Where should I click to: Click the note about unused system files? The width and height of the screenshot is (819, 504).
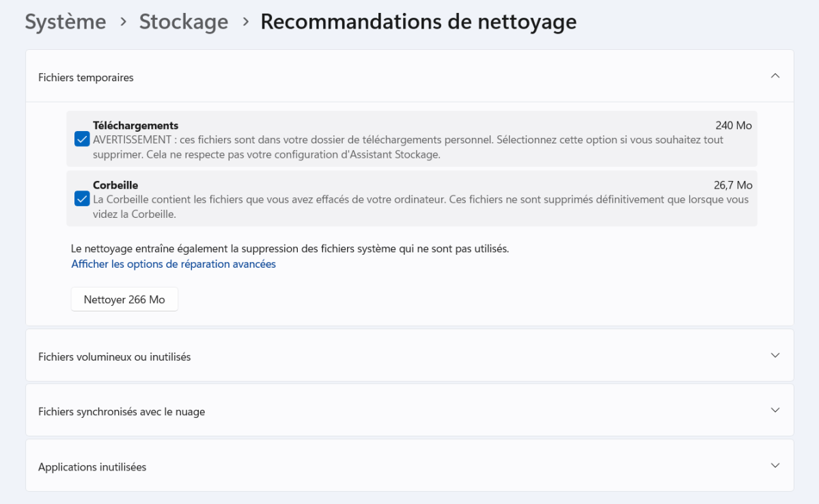tap(290, 249)
